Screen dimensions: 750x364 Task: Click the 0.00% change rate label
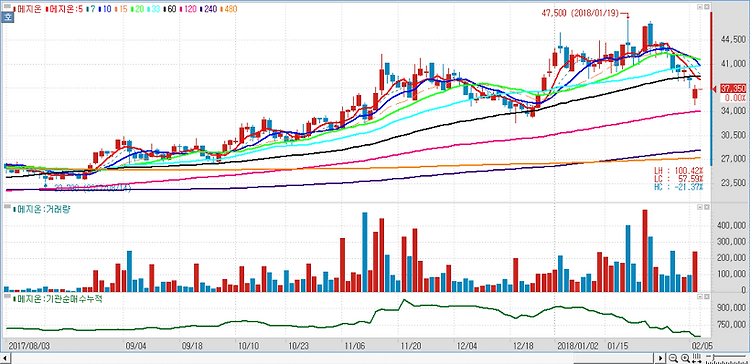735,98
